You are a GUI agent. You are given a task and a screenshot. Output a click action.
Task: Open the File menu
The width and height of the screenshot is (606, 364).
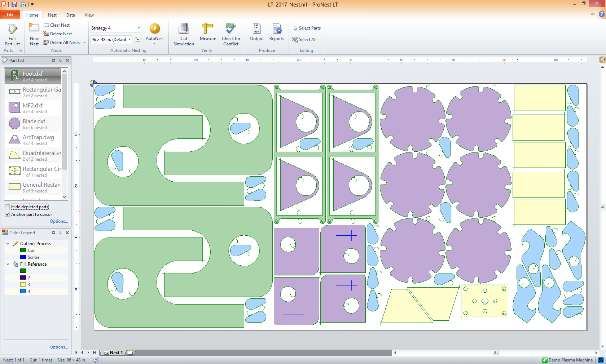(x=10, y=14)
